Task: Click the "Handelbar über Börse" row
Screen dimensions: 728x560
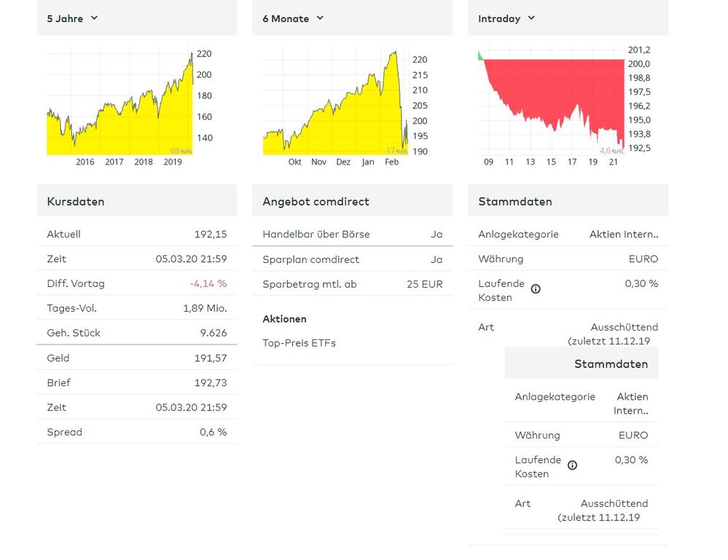Action: click(352, 234)
